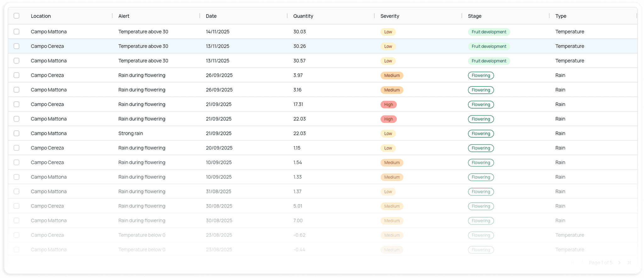
Task: Sort by the Date column header
Action: coord(211,16)
